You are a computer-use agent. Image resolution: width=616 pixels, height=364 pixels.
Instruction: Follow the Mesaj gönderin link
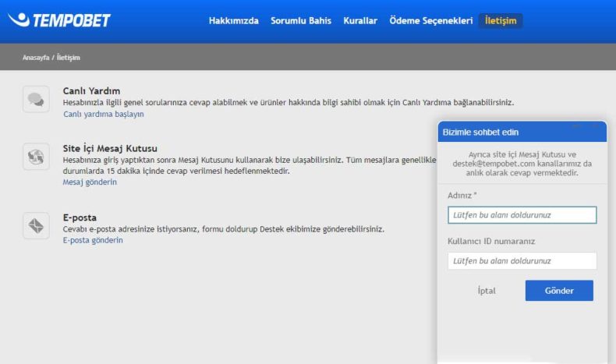click(x=90, y=182)
